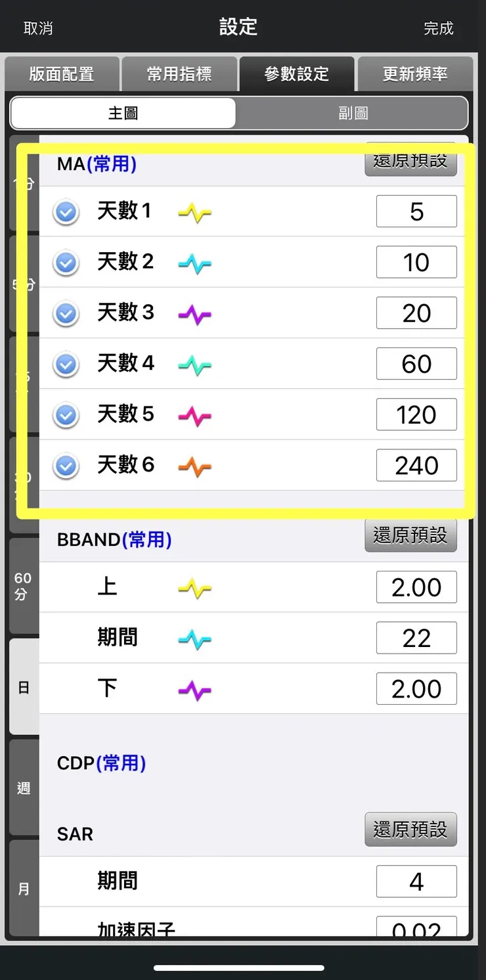The width and height of the screenshot is (486, 980).
Task: Open the 更新頻率 tab
Action: coord(415,74)
